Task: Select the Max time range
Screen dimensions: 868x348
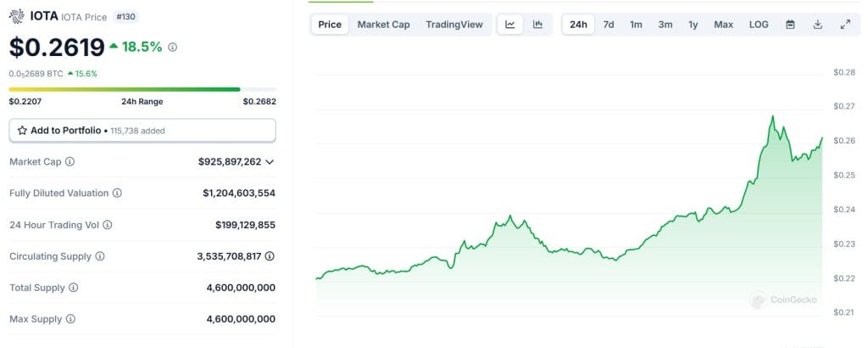Action: [724, 25]
